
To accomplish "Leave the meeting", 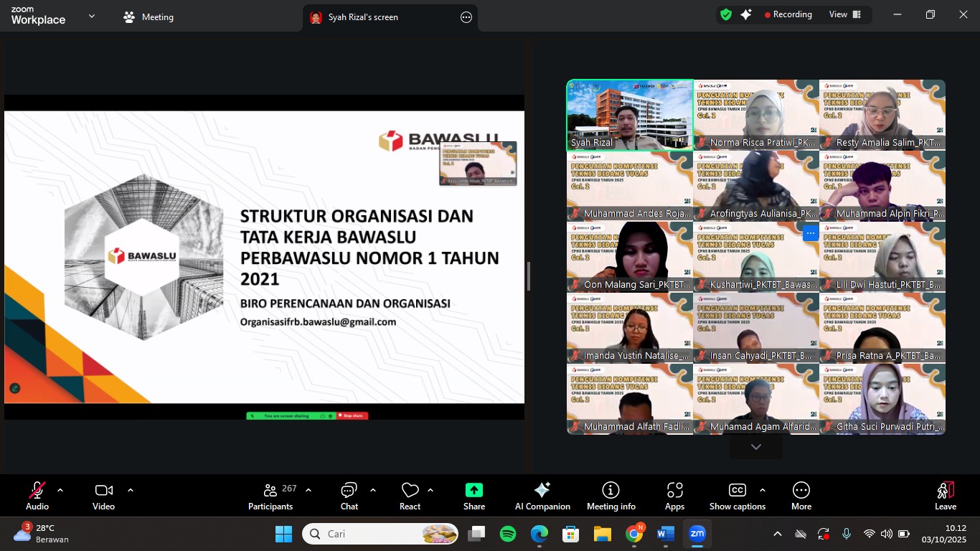I will (946, 496).
